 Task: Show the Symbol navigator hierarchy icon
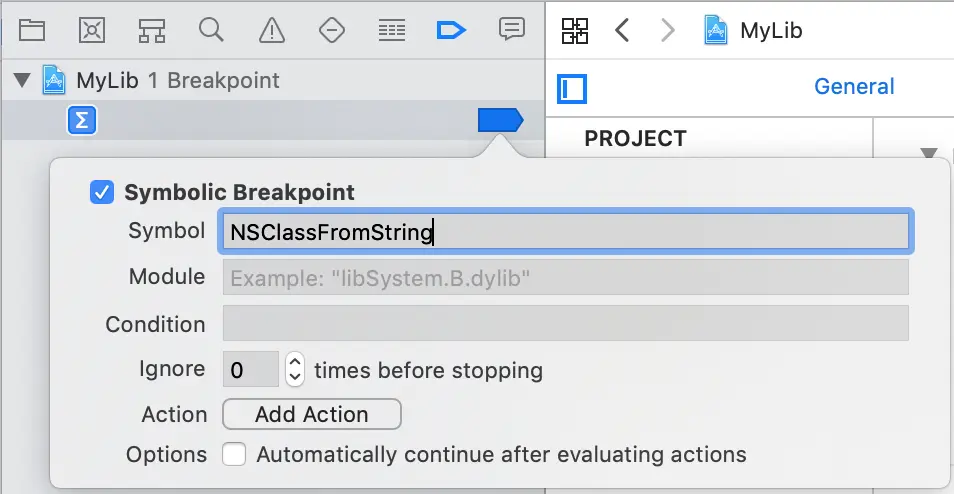151,30
